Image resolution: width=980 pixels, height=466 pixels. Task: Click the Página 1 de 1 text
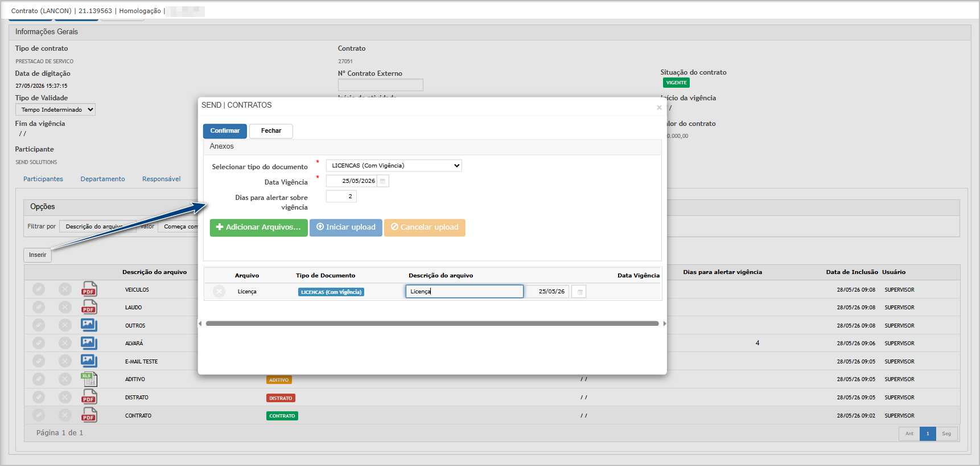[x=60, y=433]
